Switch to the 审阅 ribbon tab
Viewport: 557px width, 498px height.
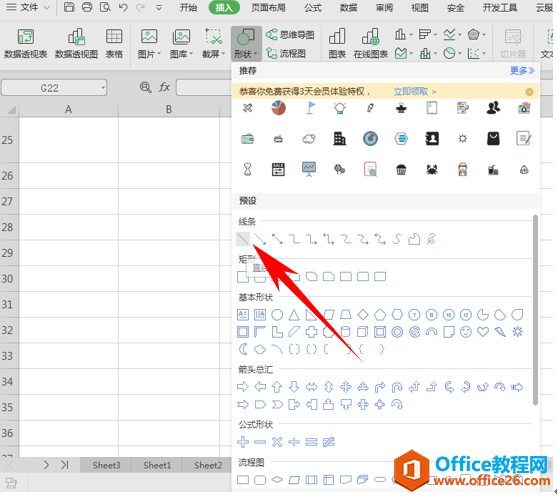coord(384,7)
